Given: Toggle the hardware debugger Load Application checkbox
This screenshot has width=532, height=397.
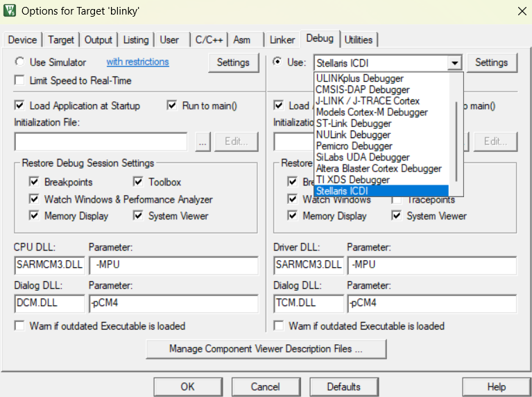Looking at the screenshot, I should tap(279, 105).
